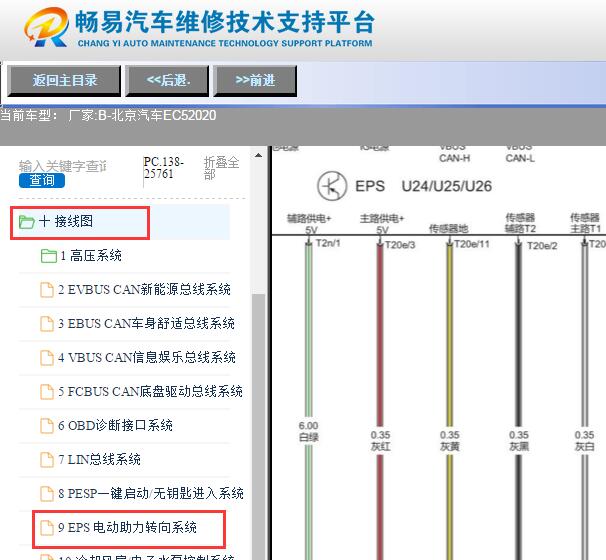
Task: Go back with the <<后退 button
Action: point(167,80)
